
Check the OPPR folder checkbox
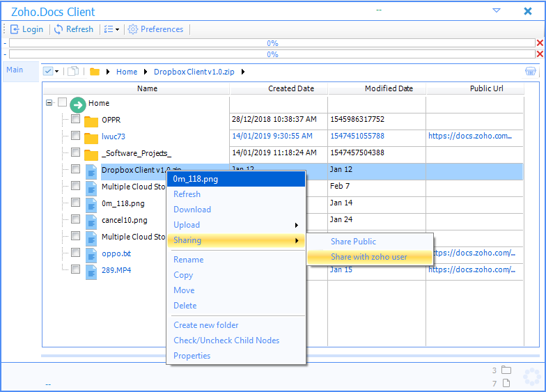75,118
